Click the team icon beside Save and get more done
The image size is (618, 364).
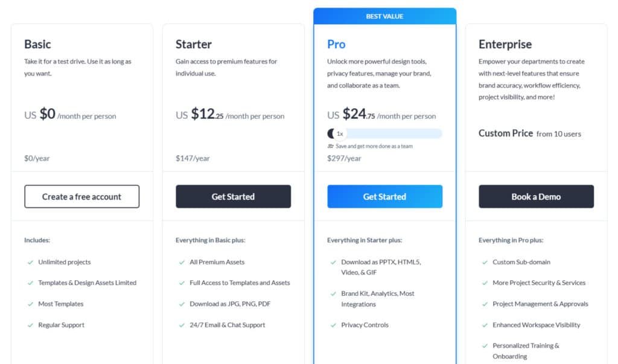pyautogui.click(x=331, y=146)
